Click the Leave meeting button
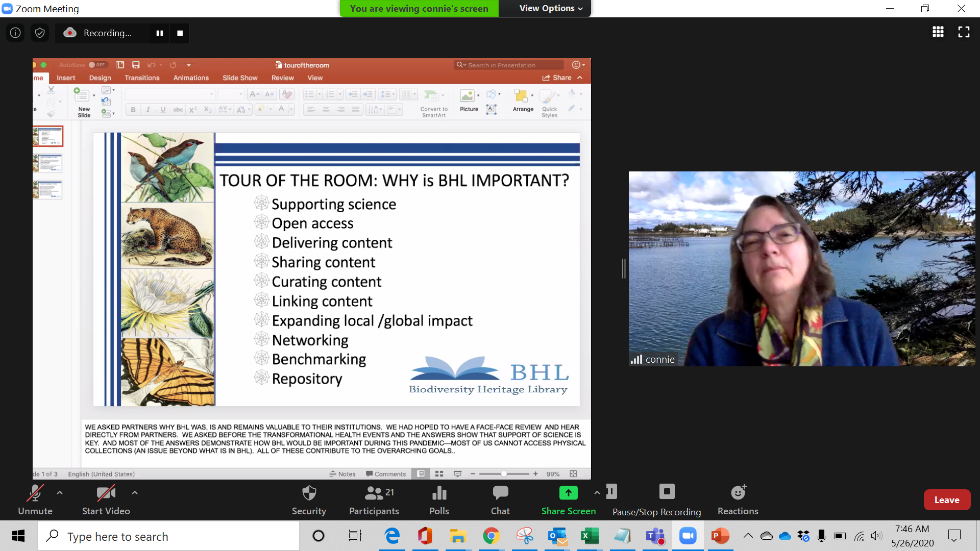This screenshot has height=551, width=980. [947, 499]
